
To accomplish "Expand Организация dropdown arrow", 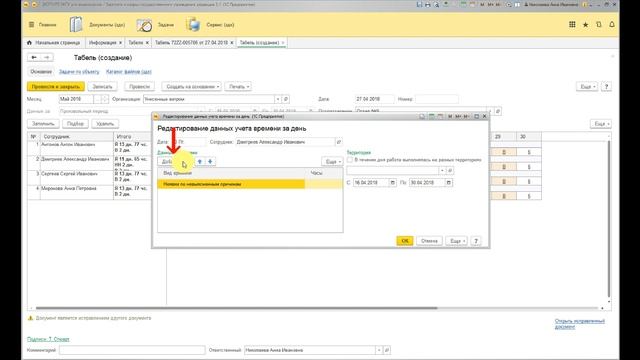I will [x=278, y=99].
